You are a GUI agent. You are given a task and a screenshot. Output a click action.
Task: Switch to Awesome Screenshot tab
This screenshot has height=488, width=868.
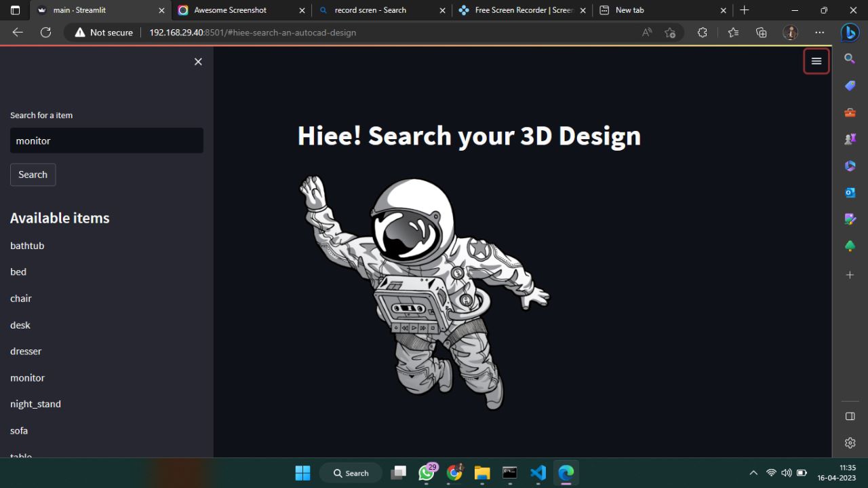coord(231,10)
